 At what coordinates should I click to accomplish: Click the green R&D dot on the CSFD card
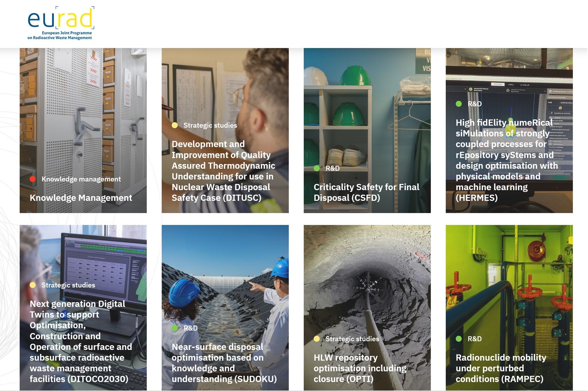317,168
